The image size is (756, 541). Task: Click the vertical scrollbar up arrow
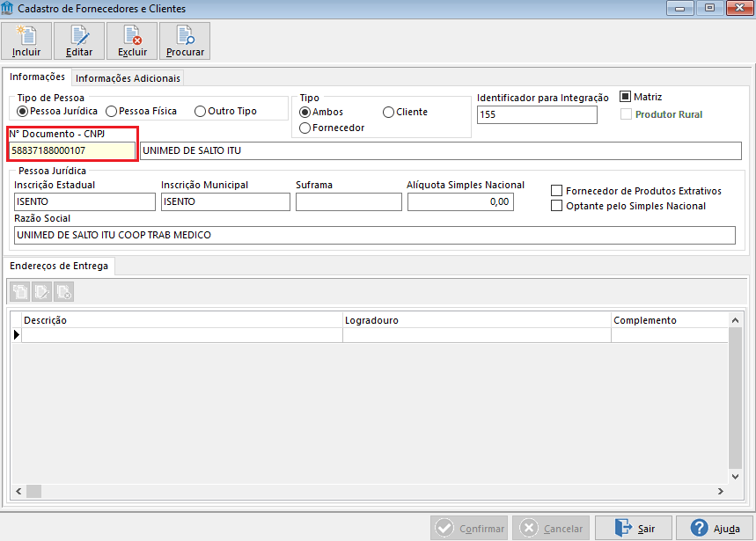point(735,320)
